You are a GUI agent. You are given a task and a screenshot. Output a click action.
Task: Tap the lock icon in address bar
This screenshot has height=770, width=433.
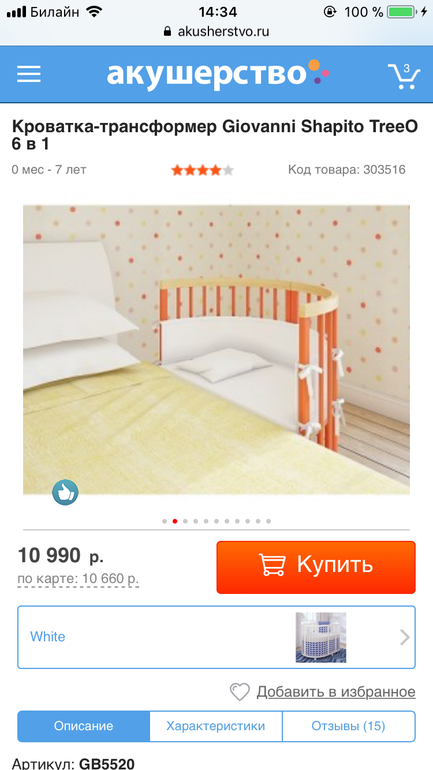pyautogui.click(x=168, y=31)
